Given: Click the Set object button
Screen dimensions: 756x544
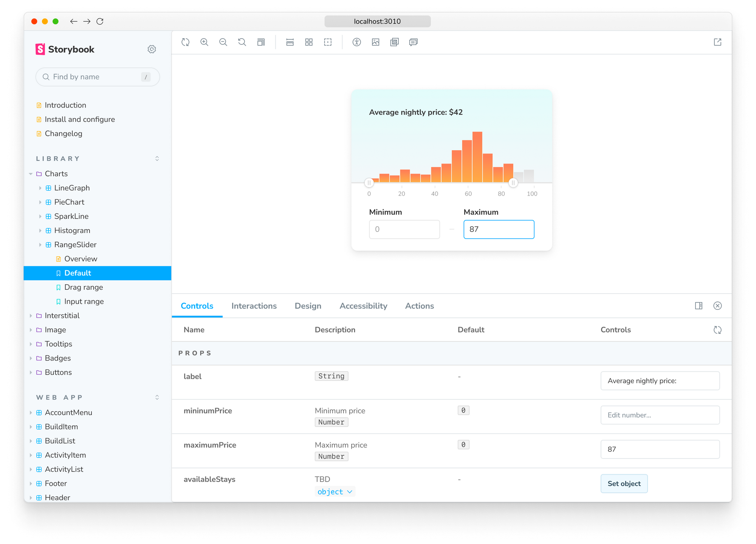Looking at the screenshot, I should [624, 483].
